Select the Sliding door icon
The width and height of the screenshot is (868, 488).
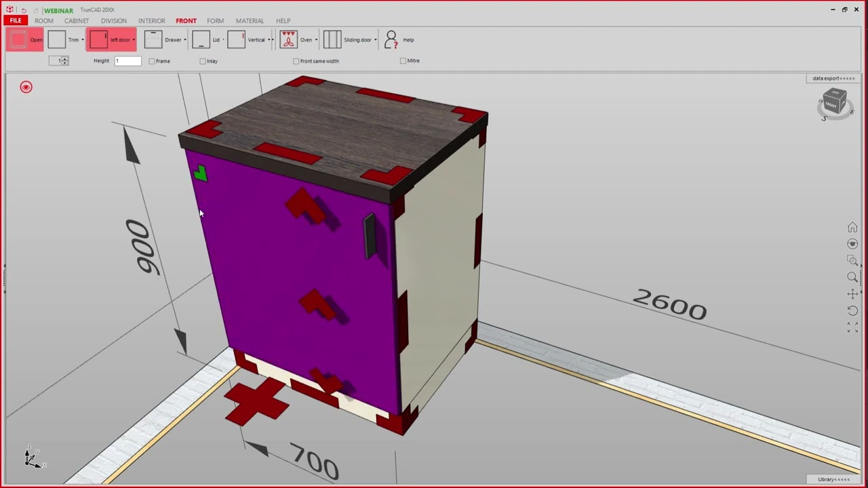point(332,39)
